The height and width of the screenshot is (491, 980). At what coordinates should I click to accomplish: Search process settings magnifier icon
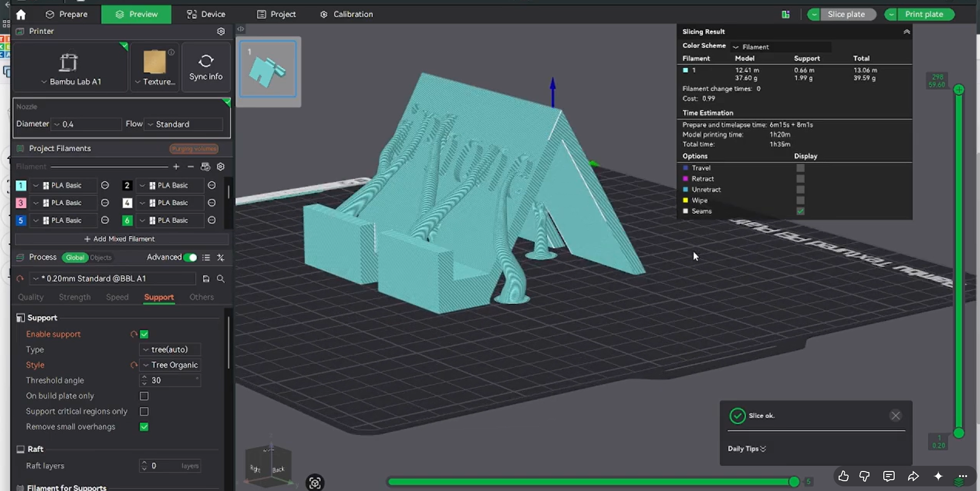(221, 279)
